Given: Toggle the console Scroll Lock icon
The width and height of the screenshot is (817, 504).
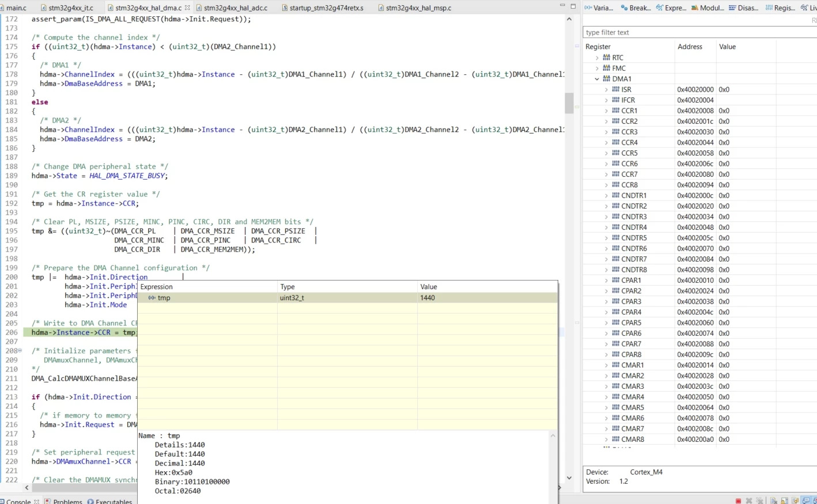Looking at the screenshot, I should [x=785, y=501].
